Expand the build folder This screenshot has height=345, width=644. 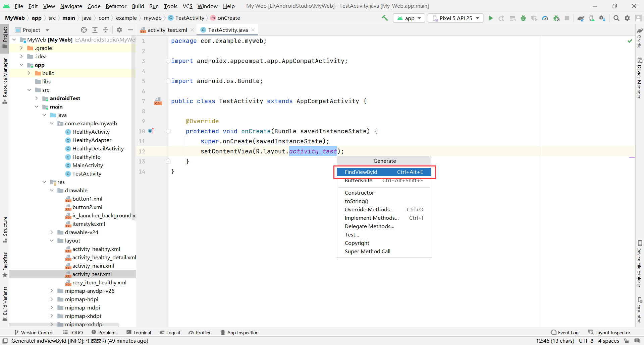[29, 73]
